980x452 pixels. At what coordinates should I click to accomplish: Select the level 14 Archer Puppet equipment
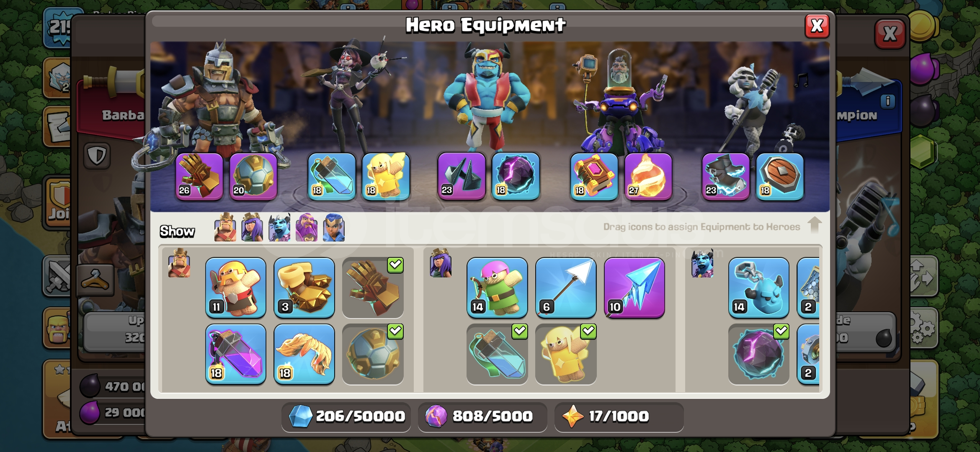[x=497, y=288]
